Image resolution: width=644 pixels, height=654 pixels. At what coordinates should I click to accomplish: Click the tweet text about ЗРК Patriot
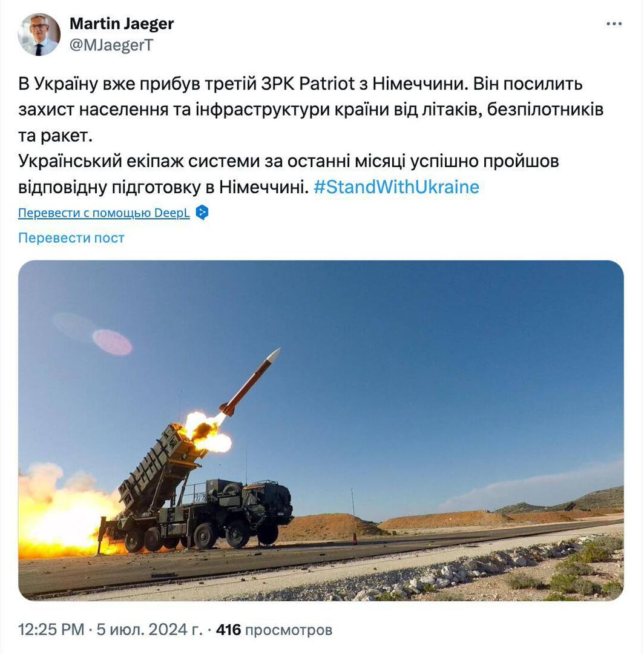point(310,109)
